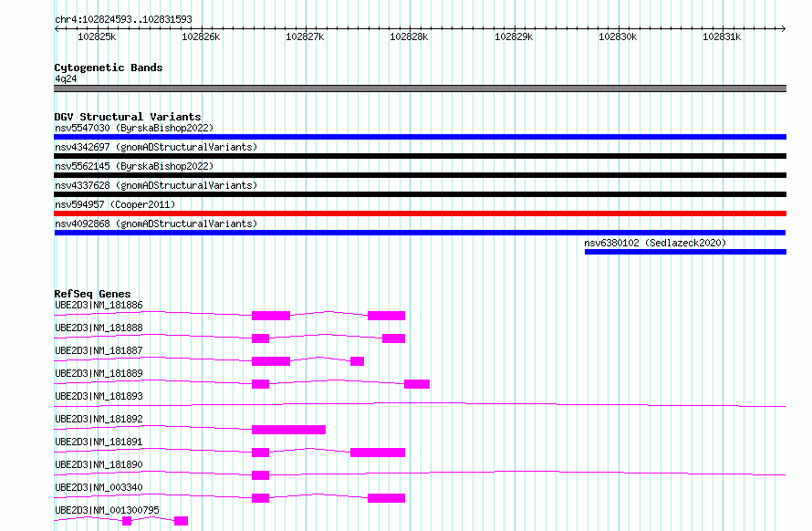Click the UBE2D3|NM_181893 transcript label
The image size is (812, 531).
pos(99,396)
